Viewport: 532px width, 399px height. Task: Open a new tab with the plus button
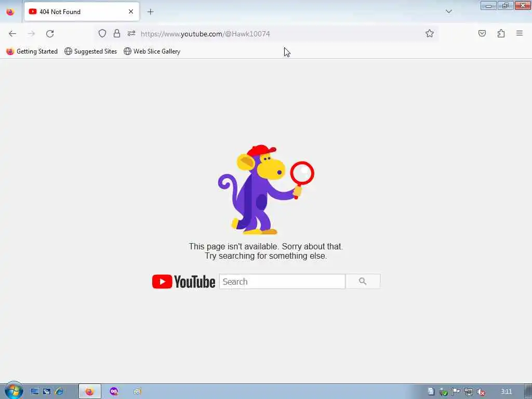pyautogui.click(x=150, y=12)
